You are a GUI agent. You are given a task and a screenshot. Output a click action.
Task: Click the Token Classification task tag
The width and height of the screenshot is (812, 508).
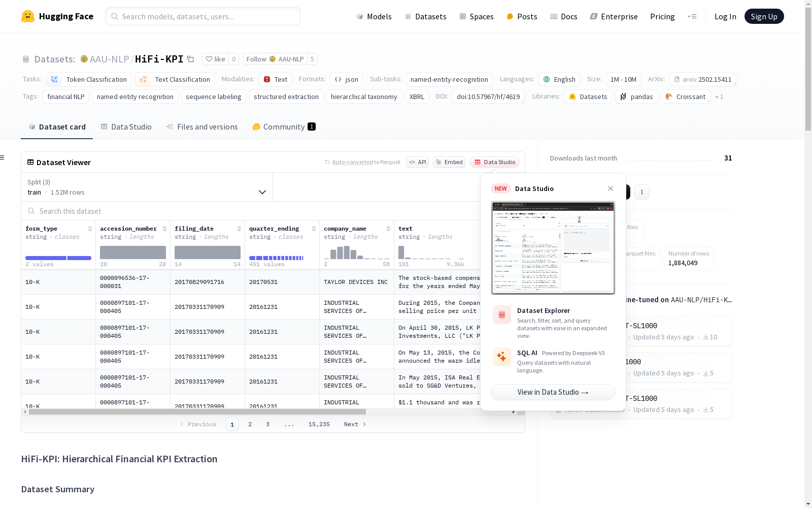89,79
